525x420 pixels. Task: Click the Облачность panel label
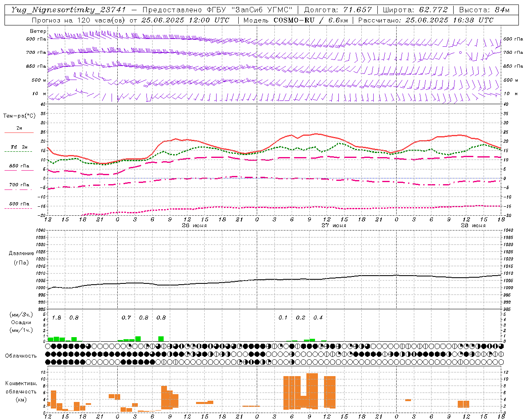click(x=21, y=356)
